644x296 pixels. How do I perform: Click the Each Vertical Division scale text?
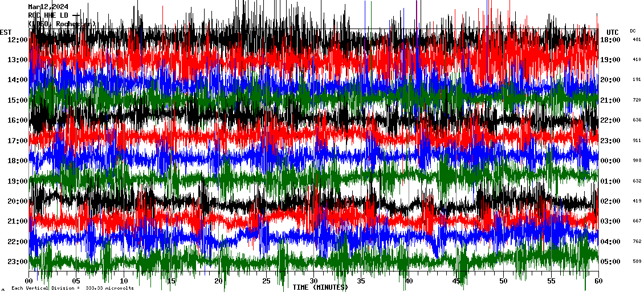click(x=72, y=288)
